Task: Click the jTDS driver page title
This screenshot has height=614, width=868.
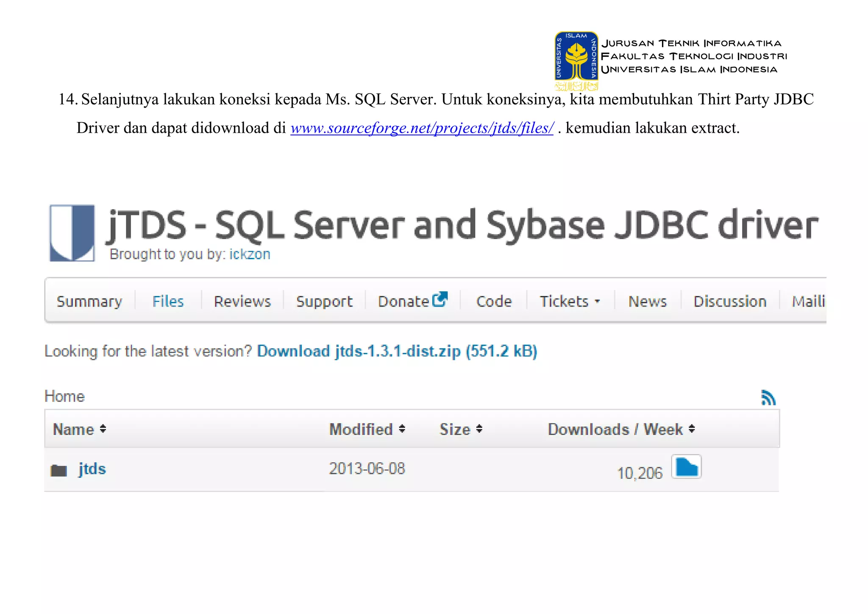Action: pos(462,225)
